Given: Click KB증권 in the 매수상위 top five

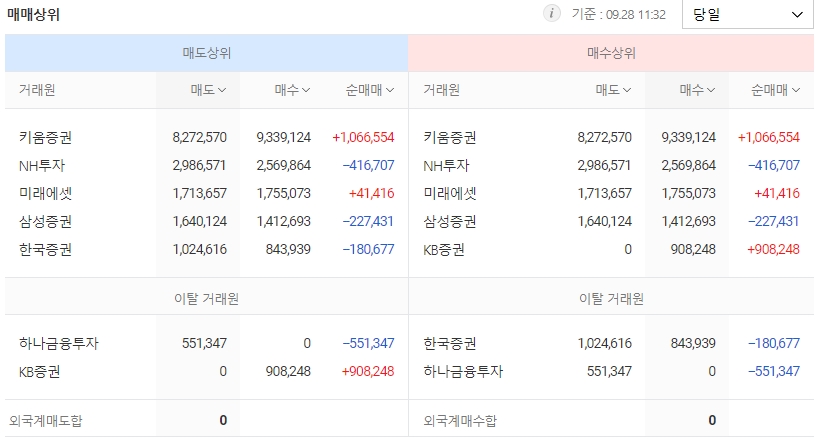Looking at the screenshot, I should pyautogui.click(x=444, y=249).
